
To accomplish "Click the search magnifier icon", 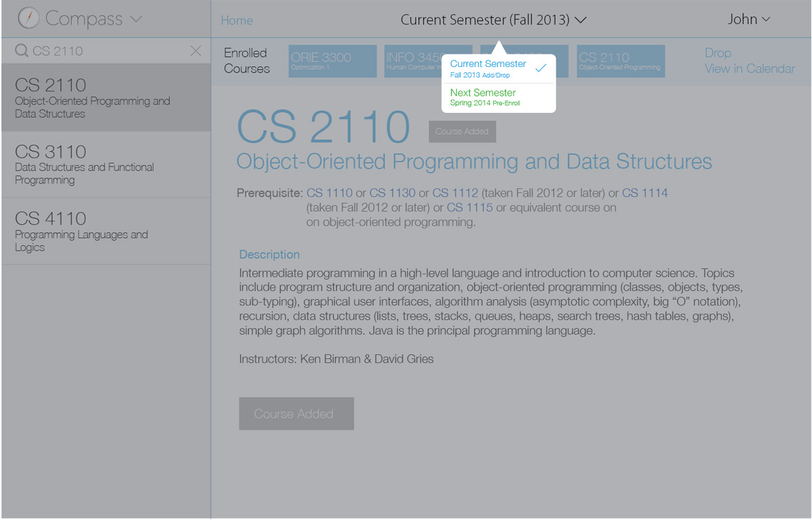I will pyautogui.click(x=22, y=51).
